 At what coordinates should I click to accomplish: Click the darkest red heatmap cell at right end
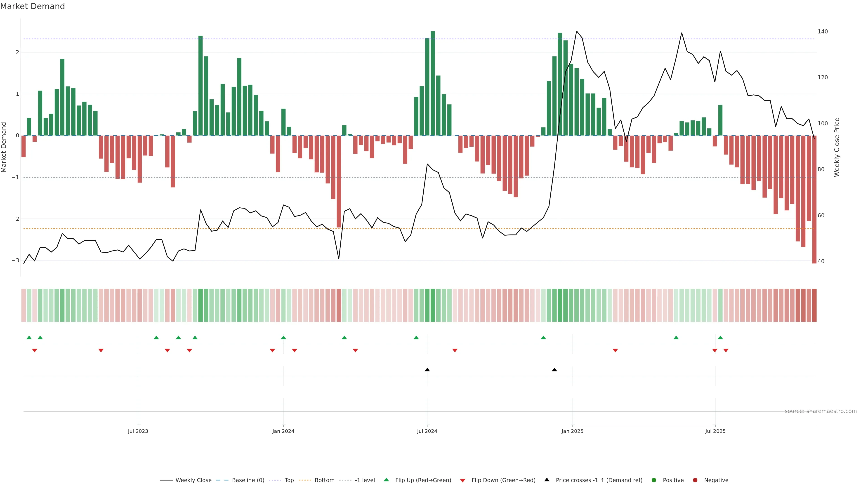tap(814, 305)
